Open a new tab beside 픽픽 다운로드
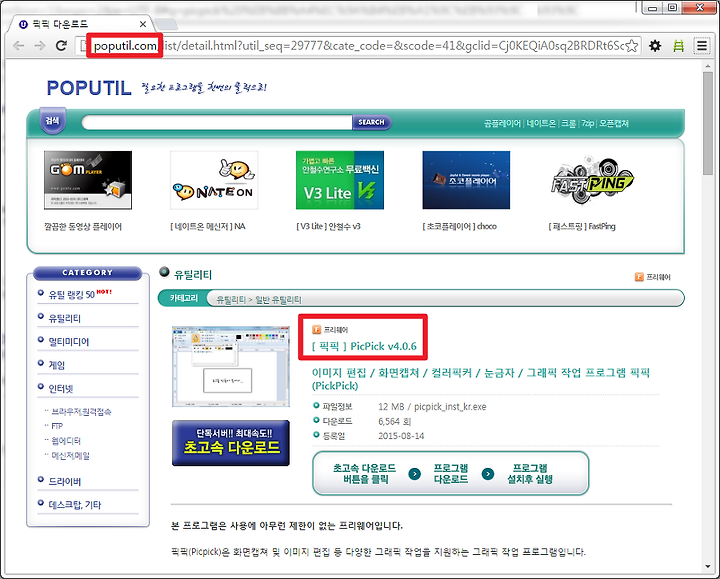 tap(166, 24)
